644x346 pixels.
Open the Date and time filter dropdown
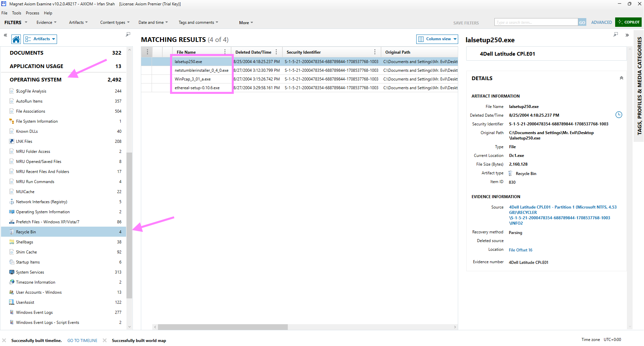[153, 22]
